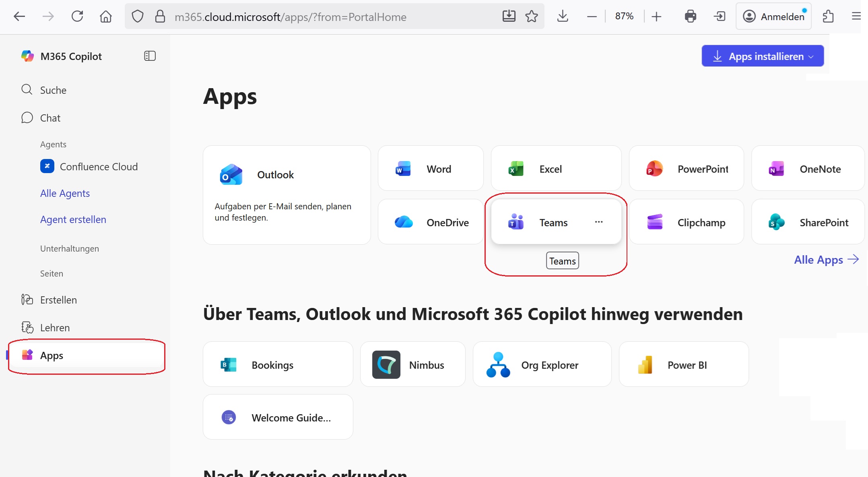Open OneNote
The width and height of the screenshot is (868, 477).
(808, 169)
